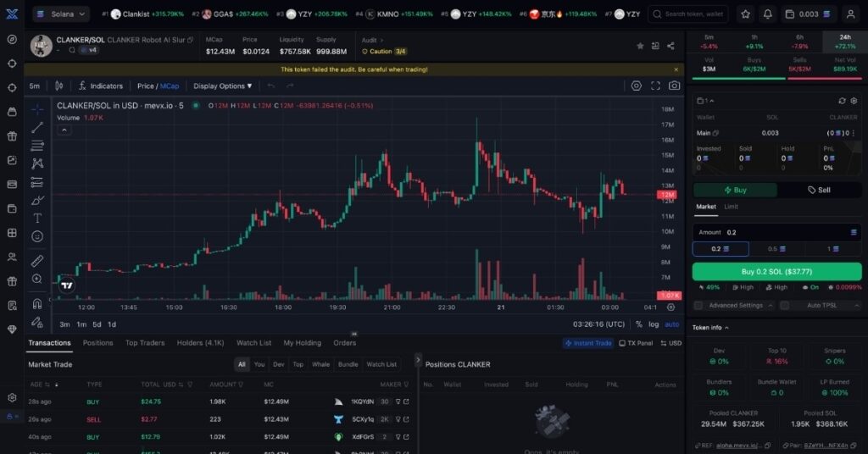Select the text annotation tool
Image resolution: width=868 pixels, height=454 pixels.
(37, 219)
